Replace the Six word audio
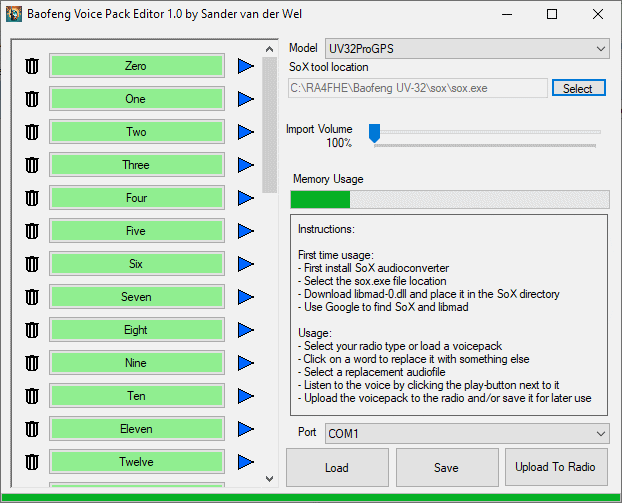The width and height of the screenshot is (622, 503). (x=137, y=263)
